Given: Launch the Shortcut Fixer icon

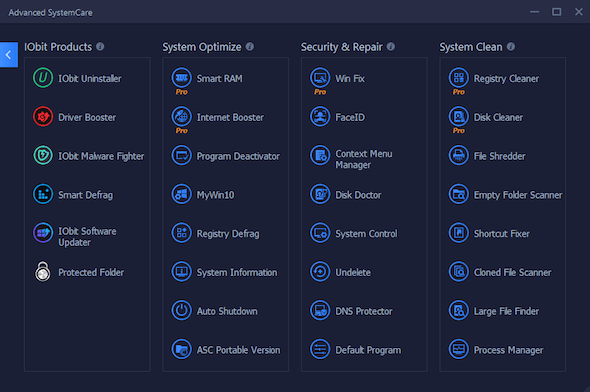Looking at the screenshot, I should (x=458, y=233).
